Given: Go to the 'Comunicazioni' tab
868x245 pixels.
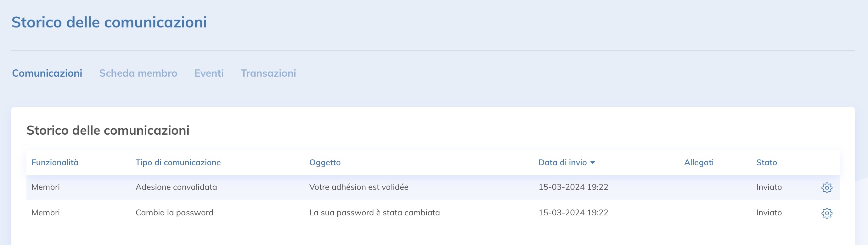Looking at the screenshot, I should click(47, 73).
